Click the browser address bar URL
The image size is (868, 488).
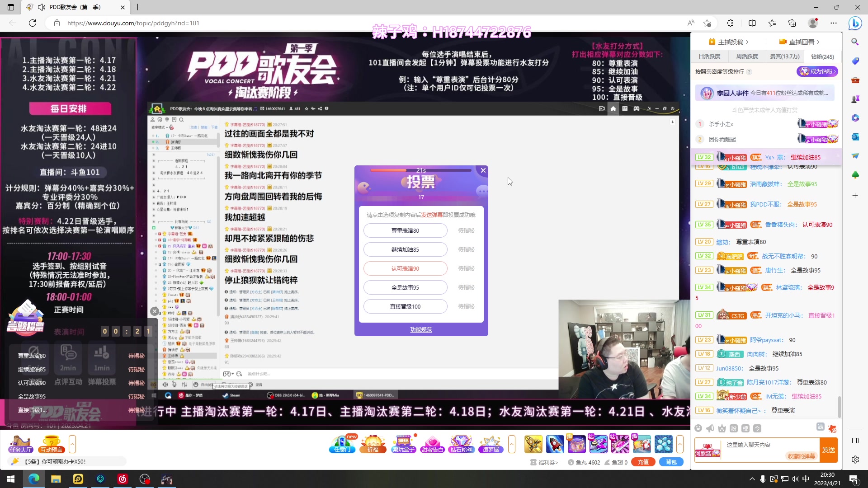click(133, 23)
